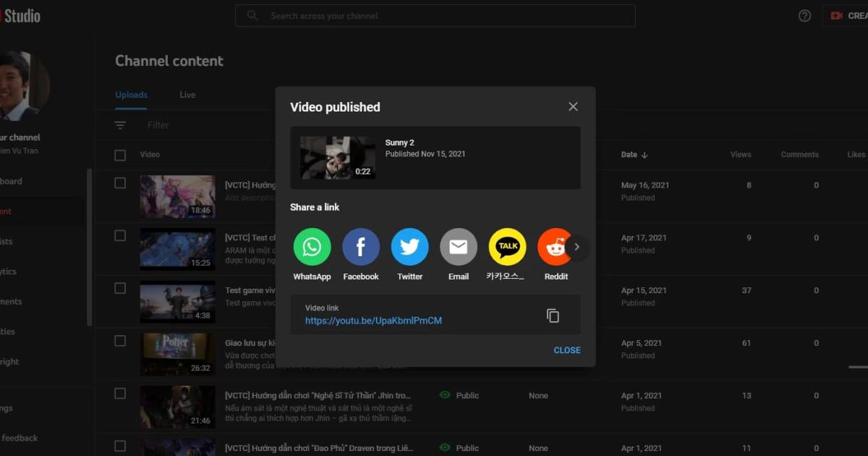
Task: Click the channel search magnifier icon
Action: pos(252,15)
